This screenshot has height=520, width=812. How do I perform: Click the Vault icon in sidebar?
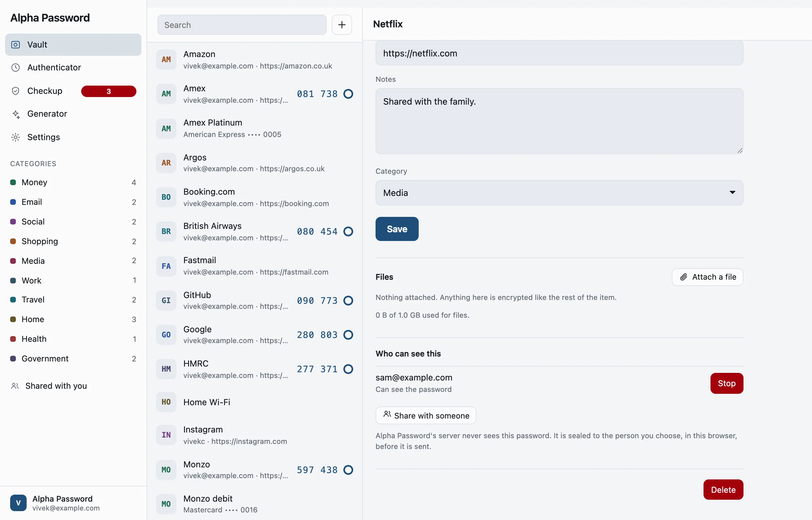16,45
